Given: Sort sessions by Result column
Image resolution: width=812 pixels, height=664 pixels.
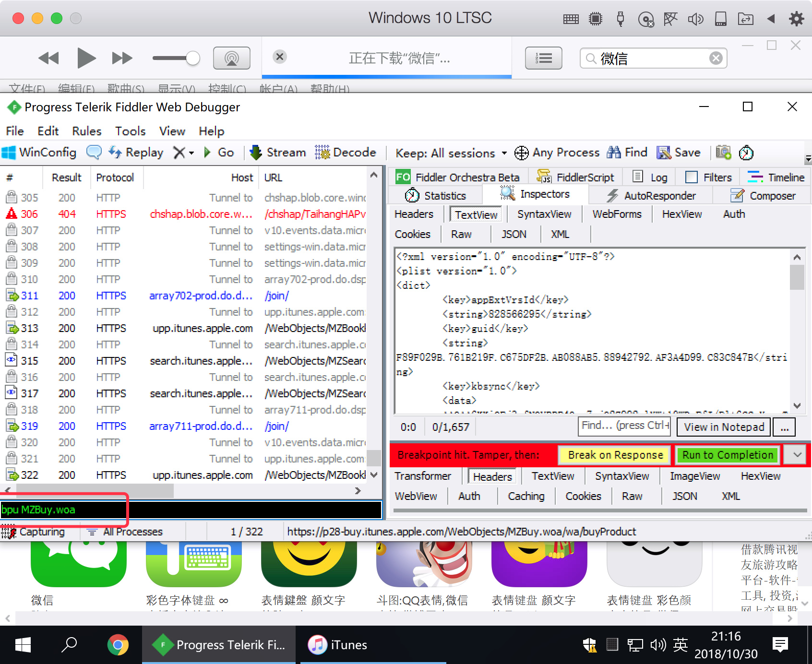Looking at the screenshot, I should 67,178.
